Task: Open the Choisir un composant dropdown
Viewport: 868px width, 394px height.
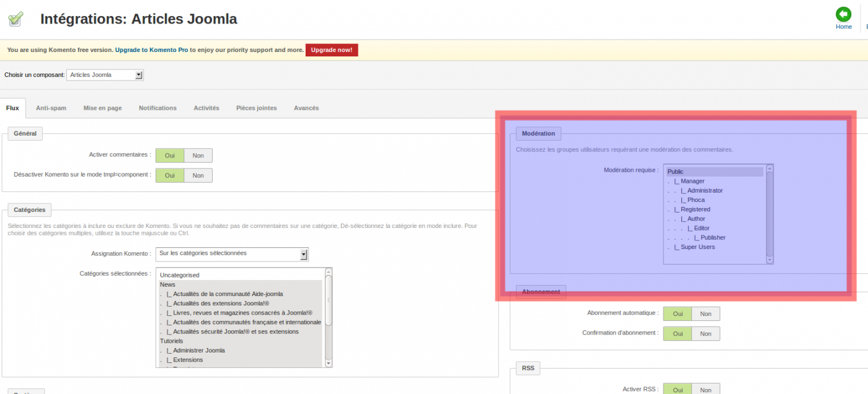Action: coord(105,75)
